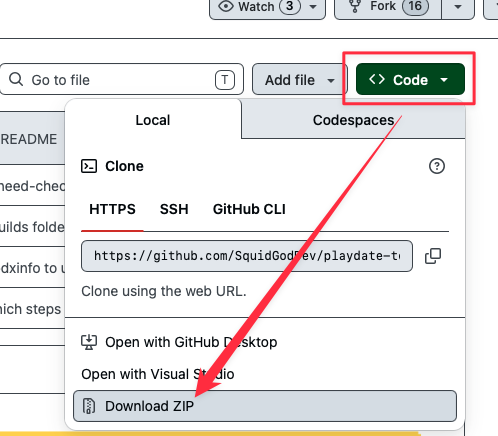Viewport: 498px width, 436px height.
Task: Click the fork count badge 16
Action: coord(415,6)
